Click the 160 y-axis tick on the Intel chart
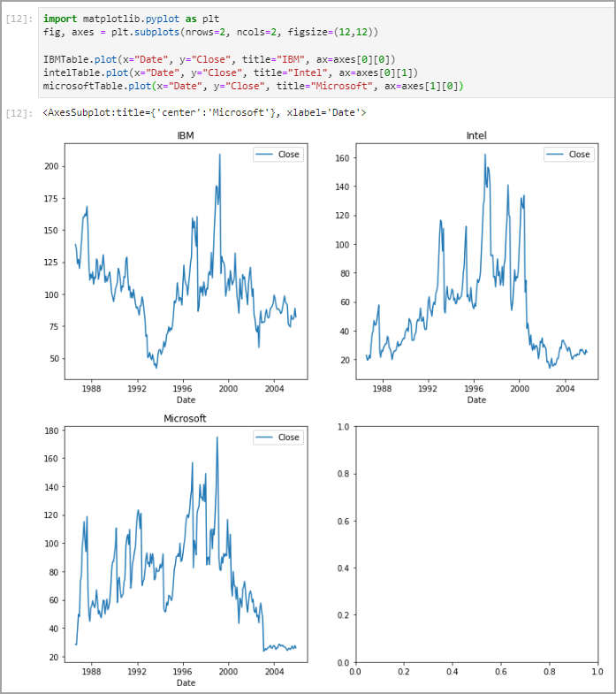The width and height of the screenshot is (616, 694). pos(342,158)
